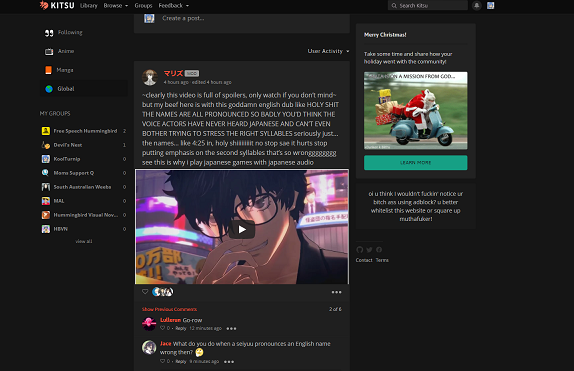Like the post with the heart icon
This screenshot has width=574, height=371.
click(x=145, y=292)
